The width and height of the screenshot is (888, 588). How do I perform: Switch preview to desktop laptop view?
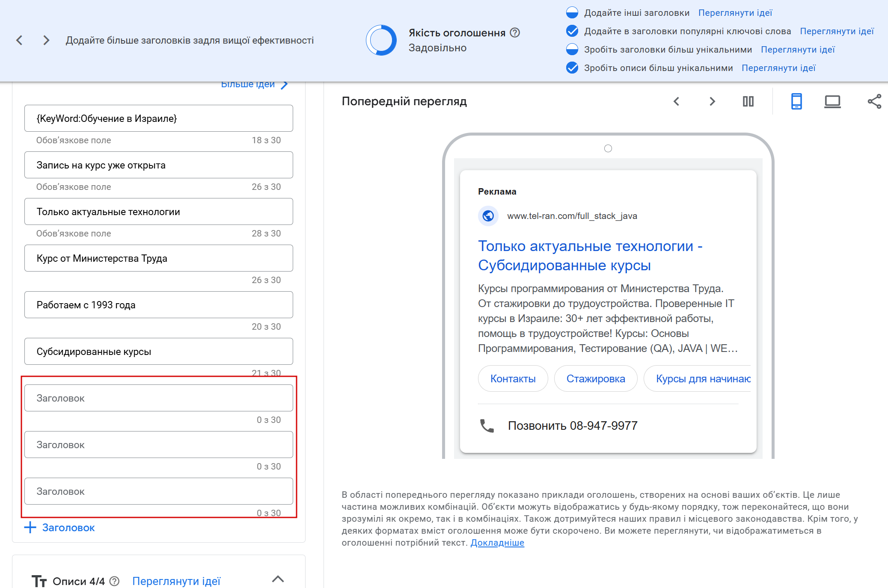pos(832,101)
